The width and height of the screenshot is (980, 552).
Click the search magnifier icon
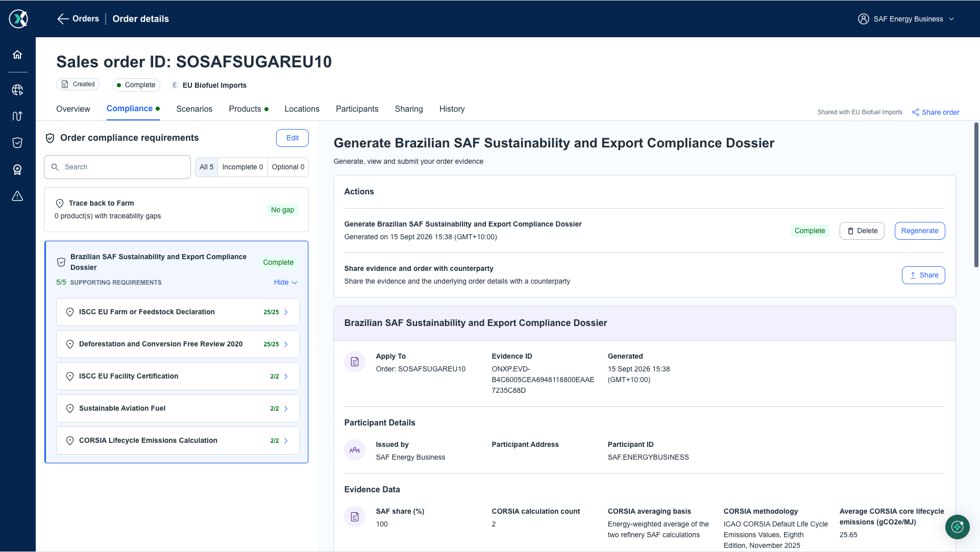pos(55,167)
